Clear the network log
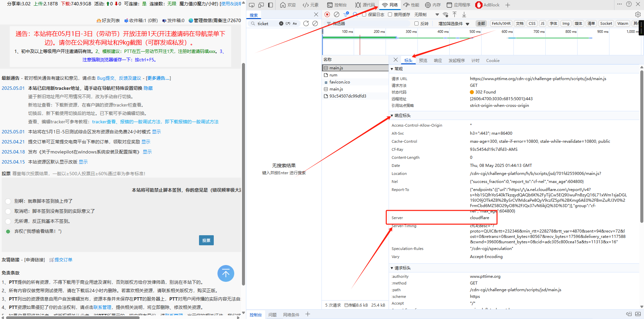This screenshot has height=319, width=644. [x=337, y=14]
